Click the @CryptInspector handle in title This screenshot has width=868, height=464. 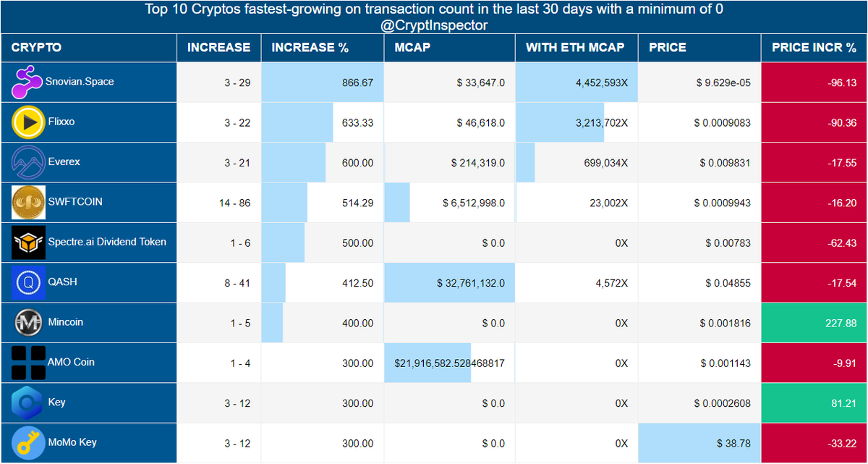pyautogui.click(x=434, y=25)
